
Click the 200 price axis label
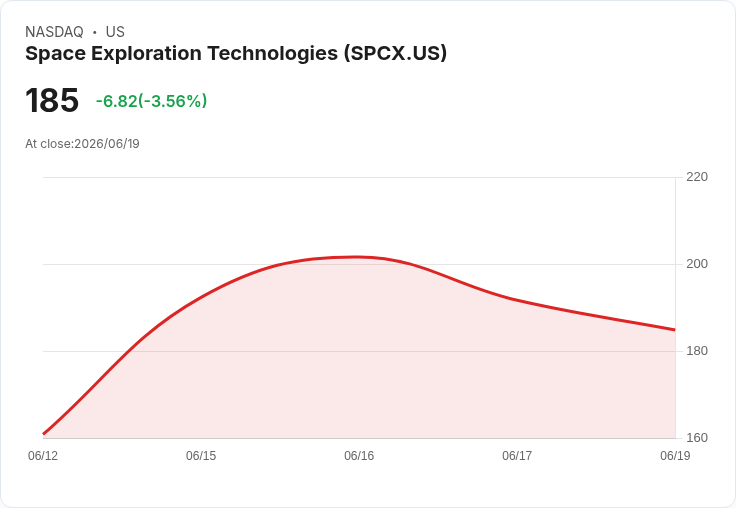point(697,264)
